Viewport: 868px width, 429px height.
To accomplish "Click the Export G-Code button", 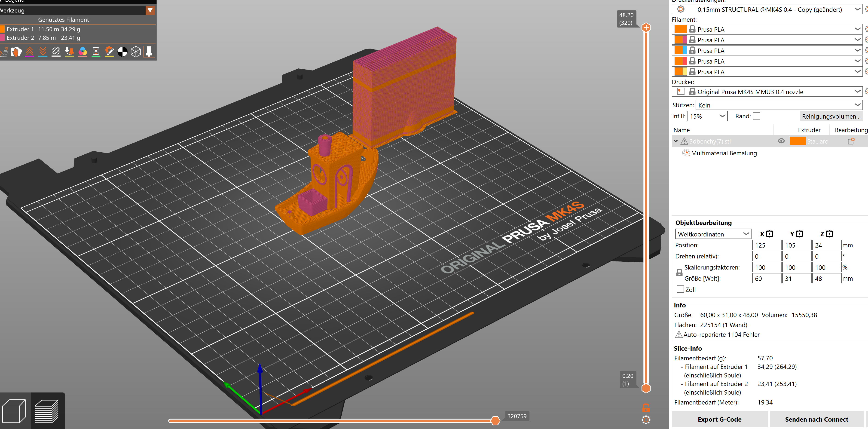I will 719,419.
